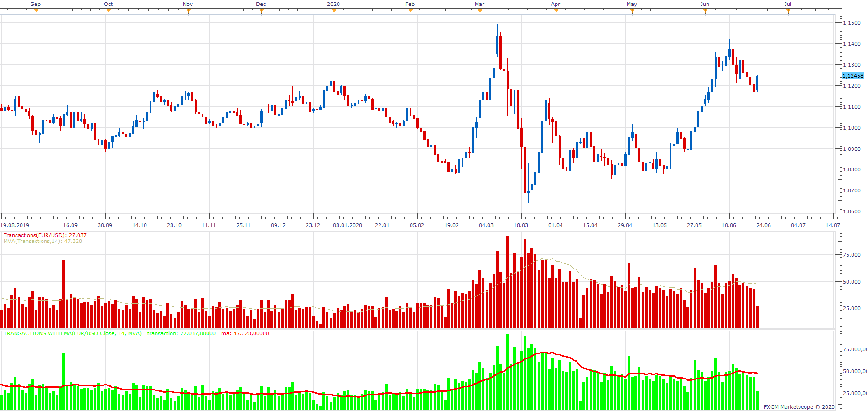The image size is (868, 411).
Task: Click the orange marker under Feb
Action: [411, 11]
